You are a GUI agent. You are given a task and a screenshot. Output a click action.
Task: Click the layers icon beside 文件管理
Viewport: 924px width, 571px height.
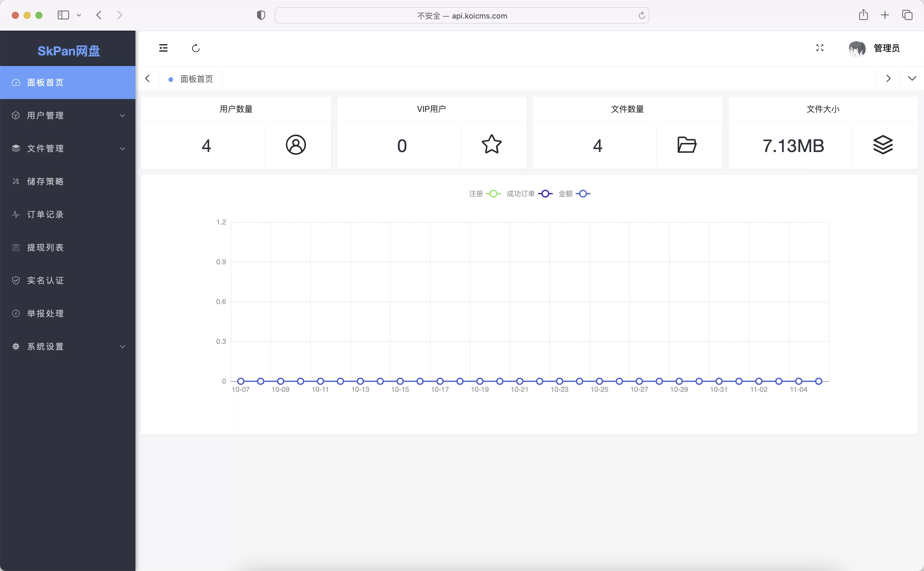point(16,148)
